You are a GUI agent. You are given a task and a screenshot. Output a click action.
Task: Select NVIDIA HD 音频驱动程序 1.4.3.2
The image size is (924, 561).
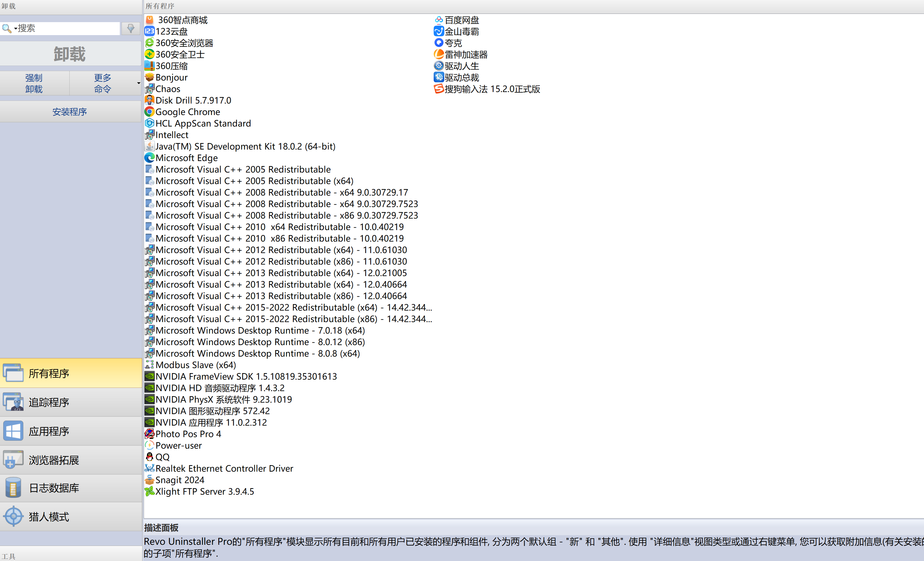click(215, 388)
